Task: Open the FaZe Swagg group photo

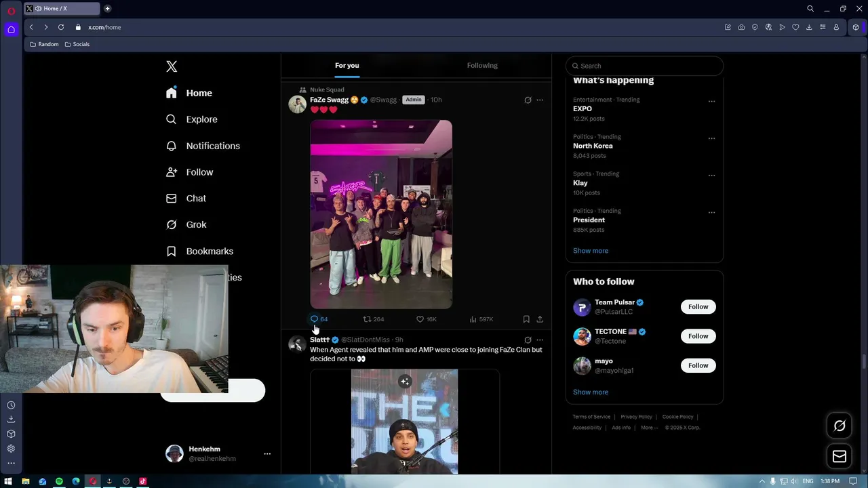Action: tap(381, 214)
